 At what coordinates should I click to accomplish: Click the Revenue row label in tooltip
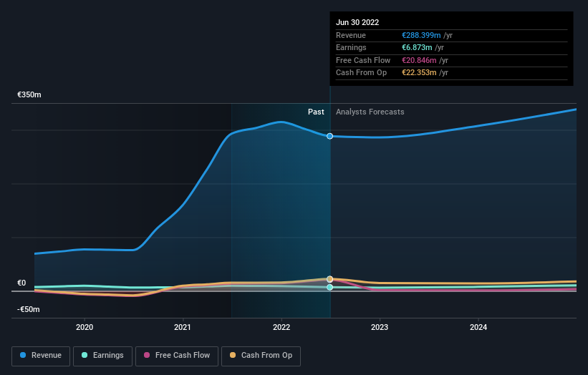pos(351,35)
